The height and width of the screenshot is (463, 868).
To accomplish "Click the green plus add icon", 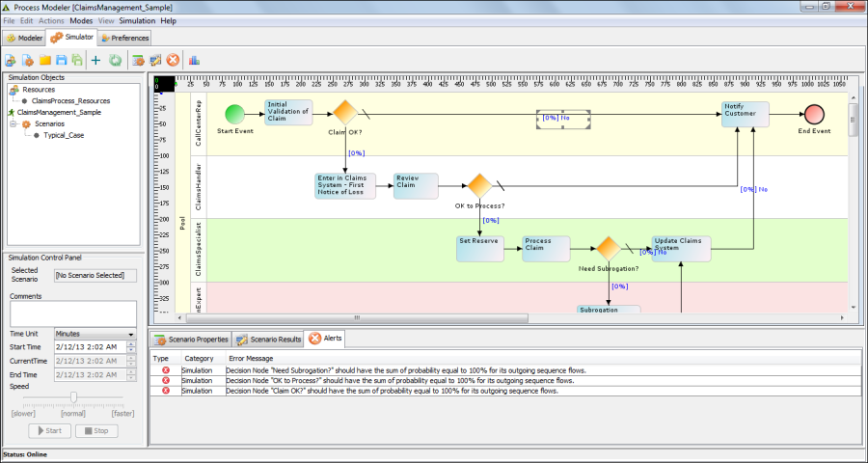I will [x=95, y=60].
